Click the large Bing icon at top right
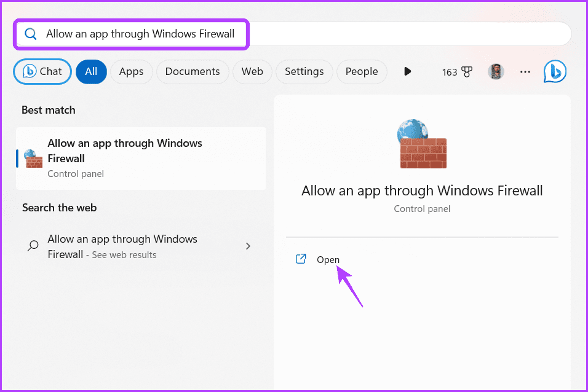Viewport: 588px width, 392px height. [x=555, y=71]
